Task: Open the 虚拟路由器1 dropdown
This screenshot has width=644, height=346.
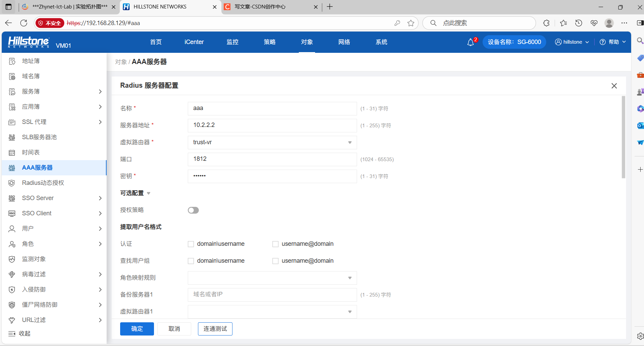Action: (272, 312)
